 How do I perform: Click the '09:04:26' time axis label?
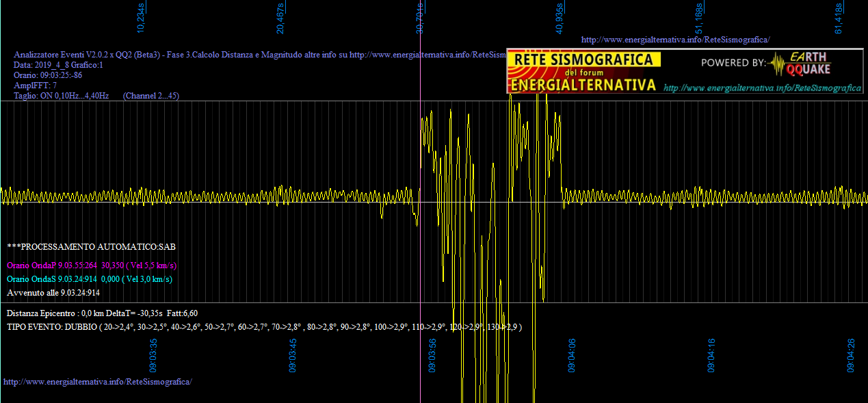pos(852,355)
